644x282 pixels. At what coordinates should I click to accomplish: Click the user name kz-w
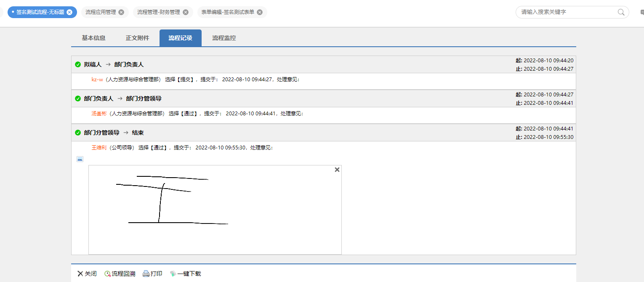pos(97,80)
